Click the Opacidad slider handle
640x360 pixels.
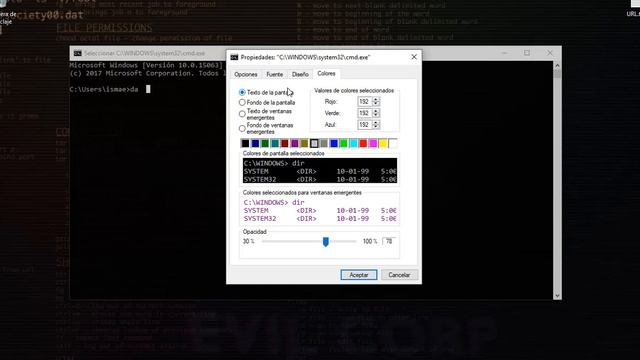point(325,242)
